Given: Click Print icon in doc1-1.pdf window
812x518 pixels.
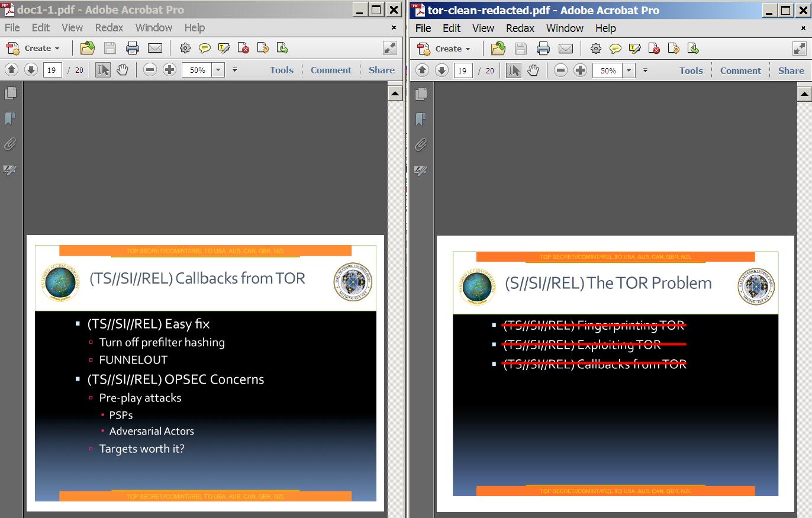Looking at the screenshot, I should coord(132,48).
